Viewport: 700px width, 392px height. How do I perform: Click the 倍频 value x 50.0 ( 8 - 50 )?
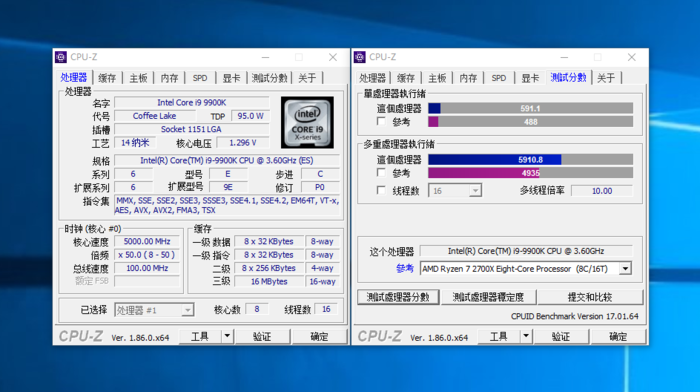(x=147, y=254)
